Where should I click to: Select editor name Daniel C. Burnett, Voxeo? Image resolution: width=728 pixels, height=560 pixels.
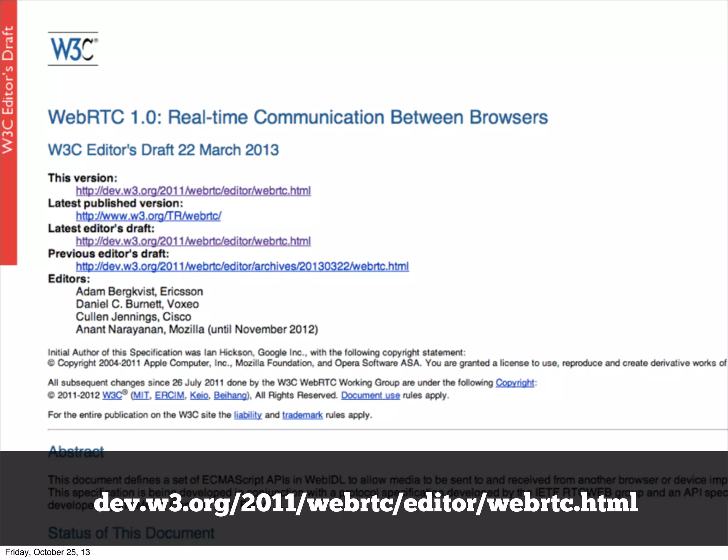(137, 304)
